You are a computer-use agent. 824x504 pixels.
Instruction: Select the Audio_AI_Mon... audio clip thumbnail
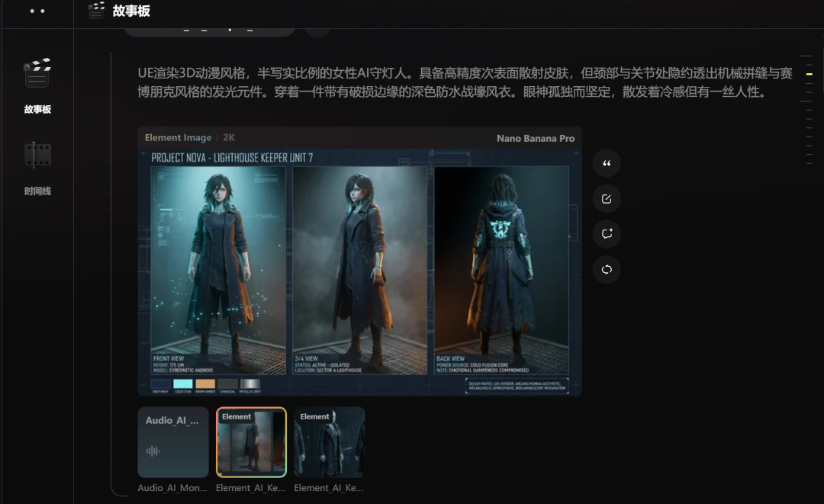pyautogui.click(x=173, y=442)
